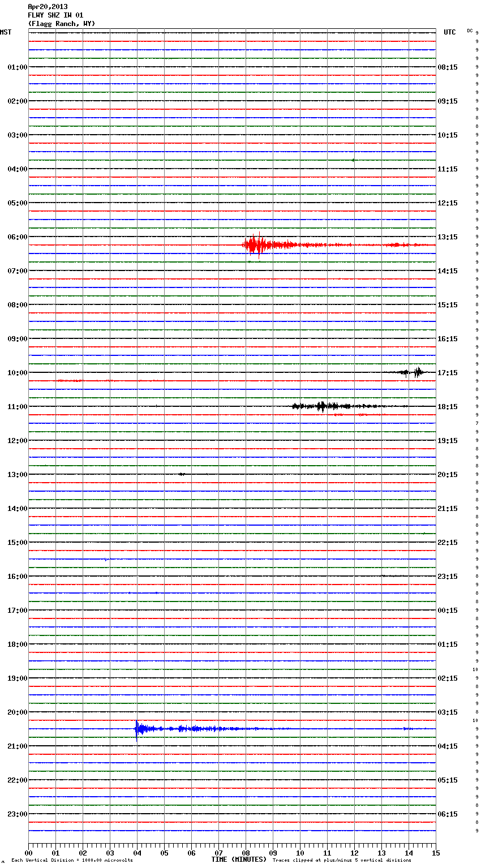The height and width of the screenshot is (868, 481).
Task: Click the "00:15" UTC time label
Action: (448, 611)
